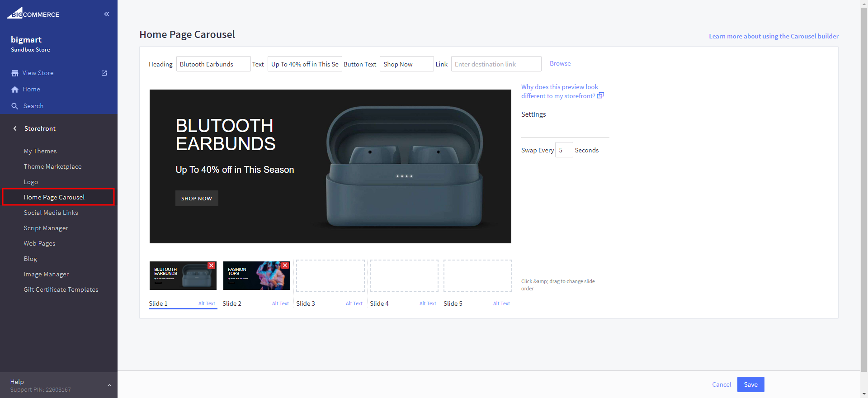Focus the destination link input

pos(496,64)
